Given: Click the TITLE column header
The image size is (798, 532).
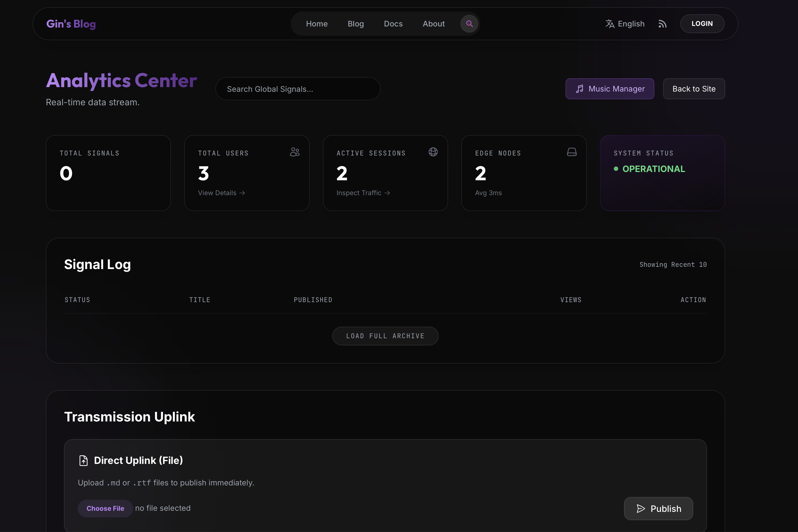Looking at the screenshot, I should click(200, 300).
